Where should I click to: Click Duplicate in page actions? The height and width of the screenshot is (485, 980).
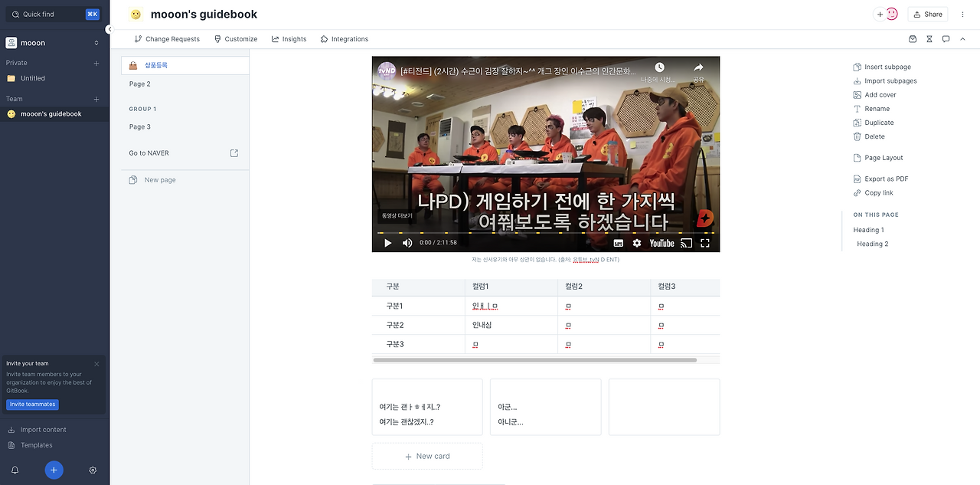pyautogui.click(x=874, y=123)
